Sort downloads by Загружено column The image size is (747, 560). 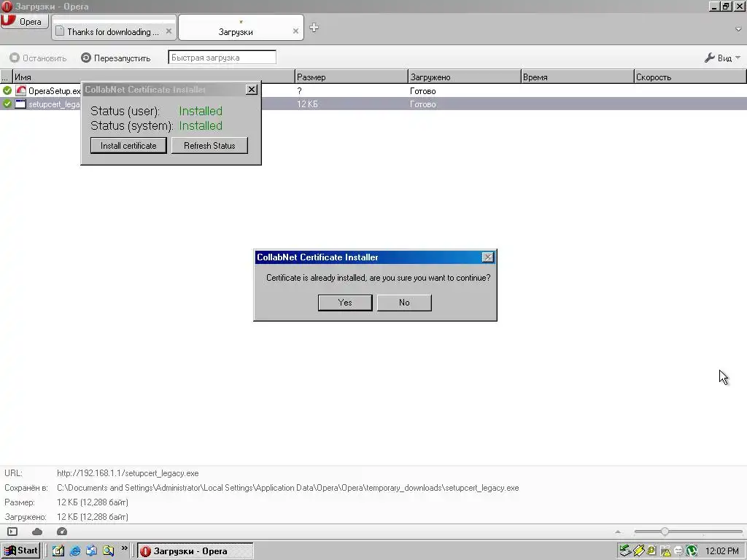465,77
